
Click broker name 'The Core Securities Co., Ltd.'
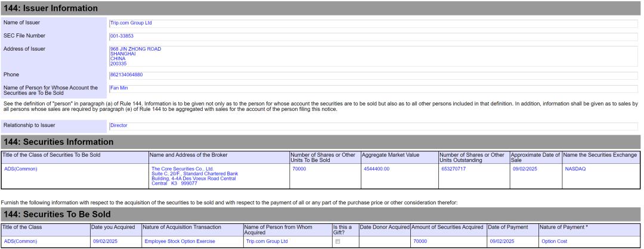point(182,169)
